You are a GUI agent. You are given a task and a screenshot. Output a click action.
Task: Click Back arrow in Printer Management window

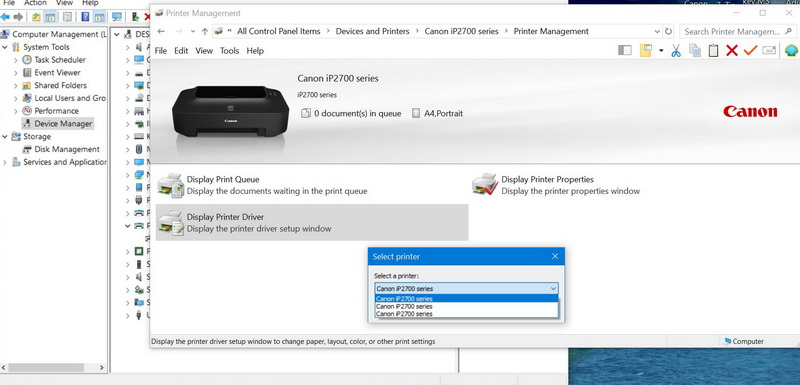tap(161, 31)
